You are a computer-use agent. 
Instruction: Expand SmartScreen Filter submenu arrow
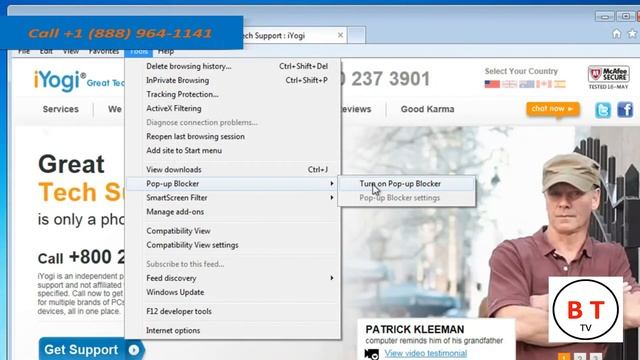click(332, 198)
